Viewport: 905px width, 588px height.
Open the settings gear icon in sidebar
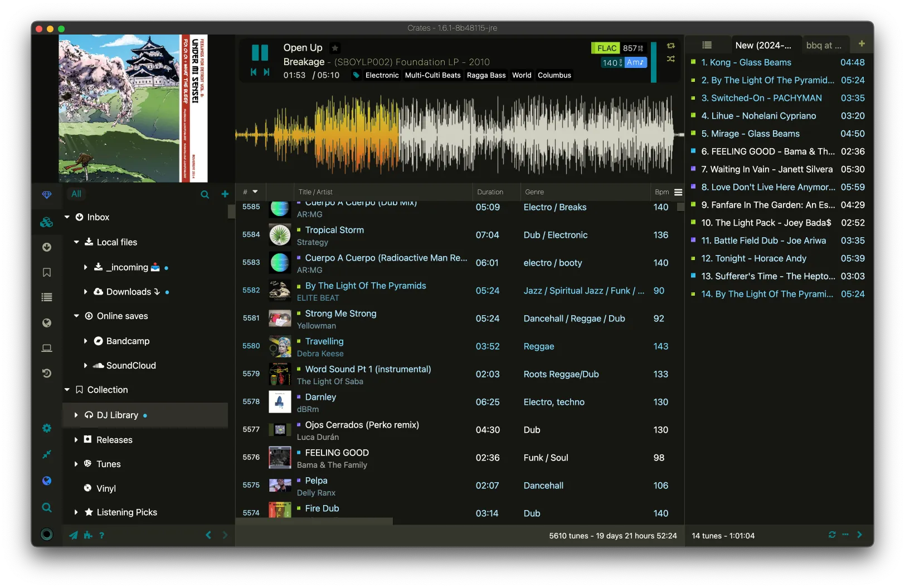click(x=47, y=428)
